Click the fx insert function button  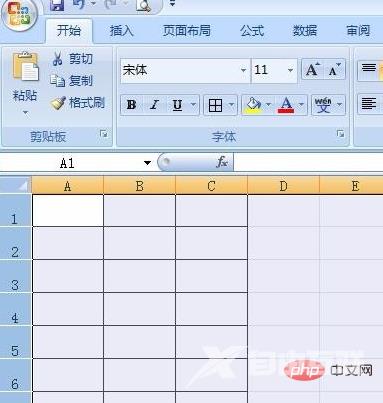point(221,162)
